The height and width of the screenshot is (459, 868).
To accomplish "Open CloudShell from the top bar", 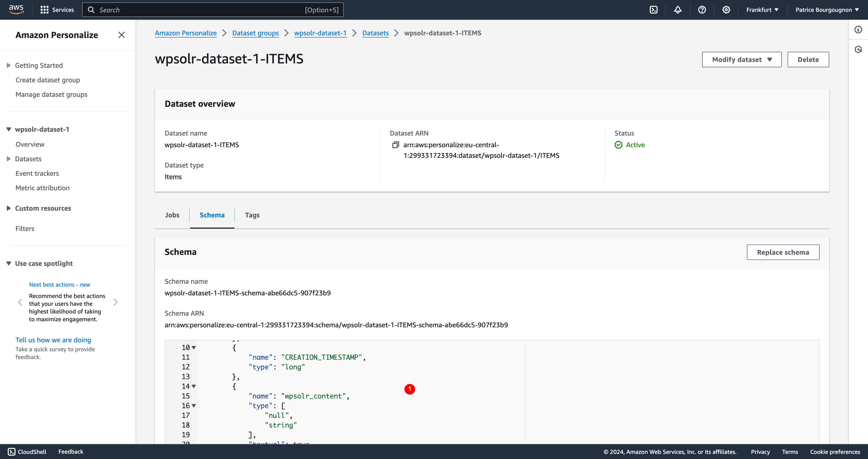I will click(653, 10).
